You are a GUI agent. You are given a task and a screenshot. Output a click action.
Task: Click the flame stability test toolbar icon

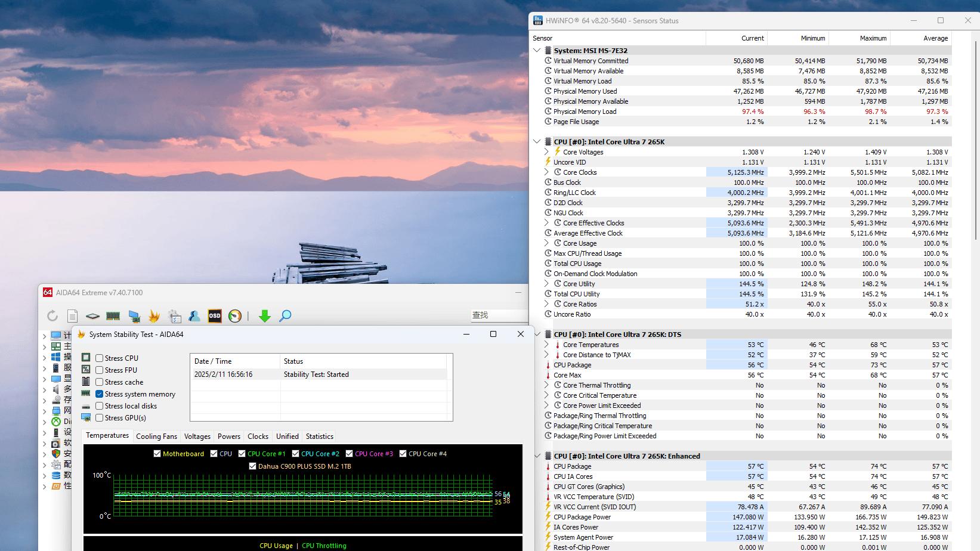coord(154,316)
